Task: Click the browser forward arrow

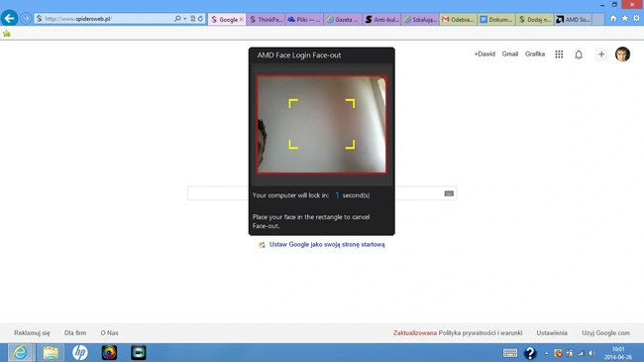Action: (26, 19)
